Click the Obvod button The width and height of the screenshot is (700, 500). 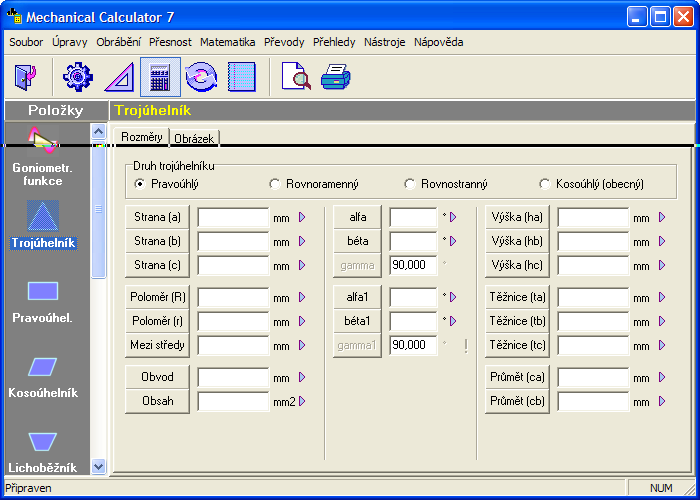pyautogui.click(x=157, y=377)
